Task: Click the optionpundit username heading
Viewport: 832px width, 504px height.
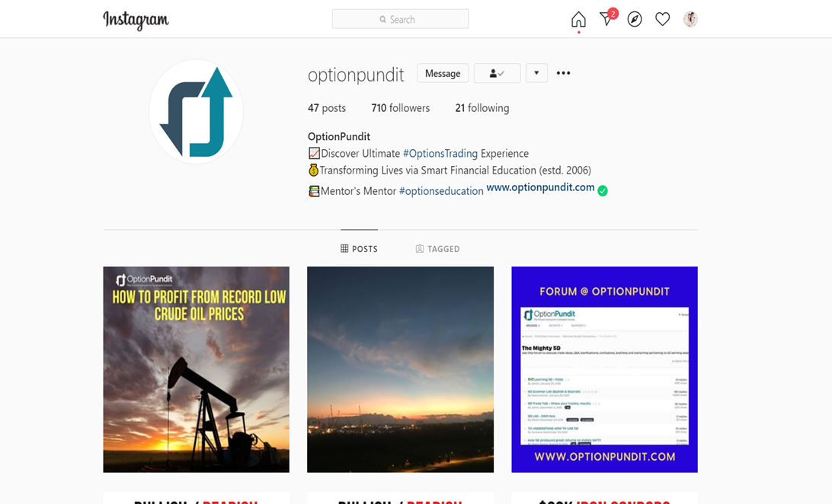Action: 356,75
